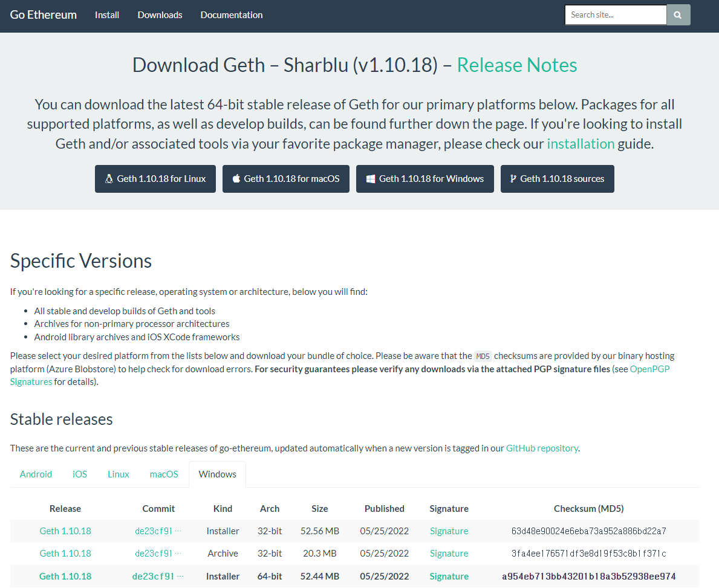The width and height of the screenshot is (719, 588).
Task: Click bullet 'Archives for non-primary processor architectures'
Action: [x=132, y=324]
